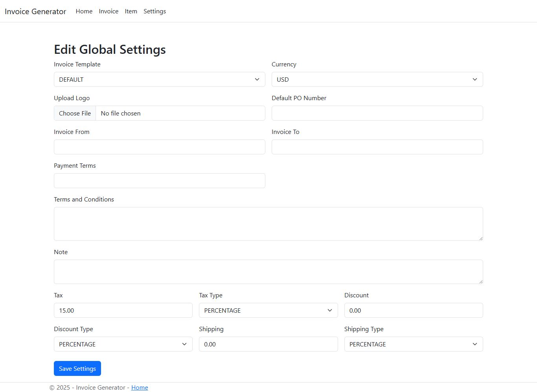
Task: Open the Settings navigation link
Action: point(154,11)
